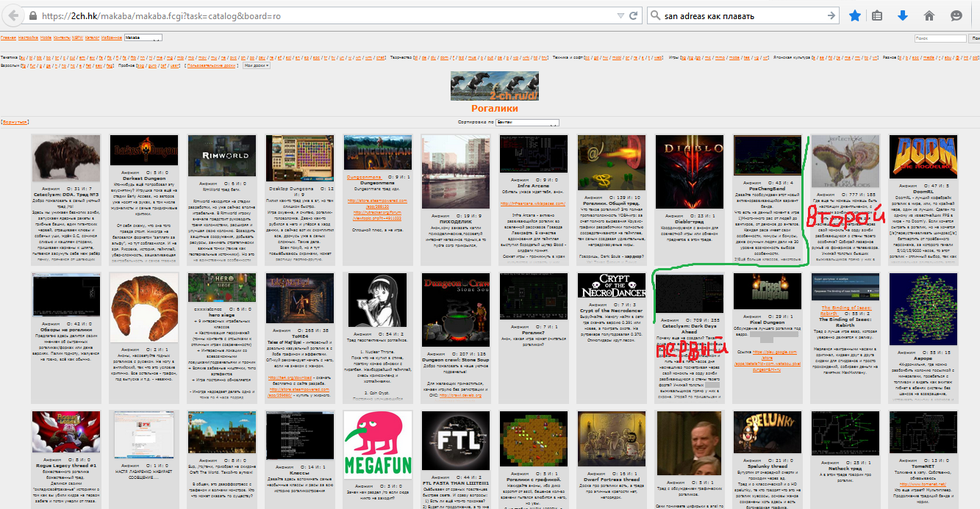
Task: Open the Cataclysm DDA monster thumbnail
Action: point(66,159)
